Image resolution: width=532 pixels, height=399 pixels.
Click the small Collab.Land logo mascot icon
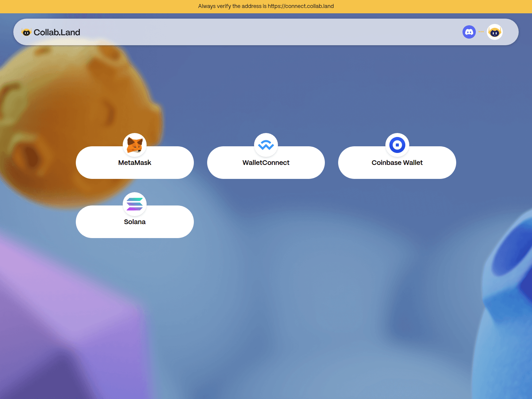[26, 32]
